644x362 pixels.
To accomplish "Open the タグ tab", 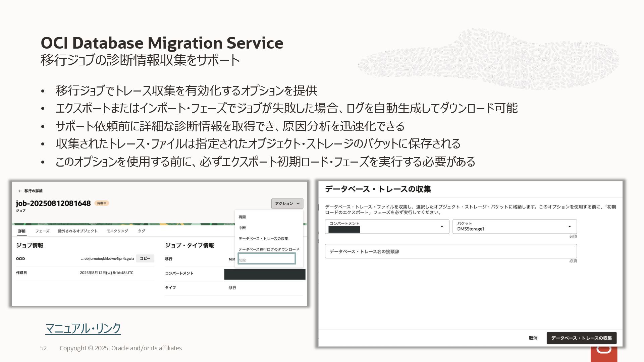I will pos(142,231).
